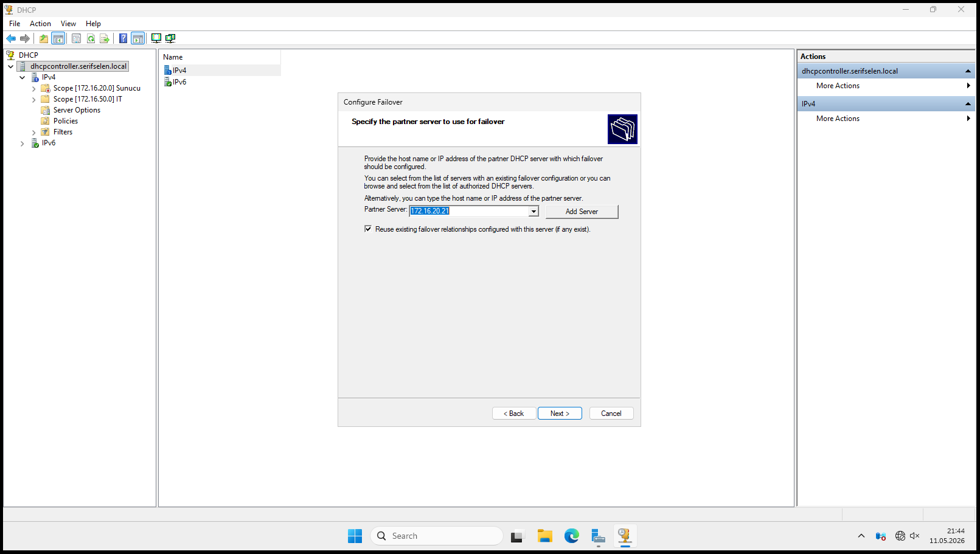Cancel the Configure Failover wizard
Viewport: 980px width, 554px height.
click(x=611, y=414)
